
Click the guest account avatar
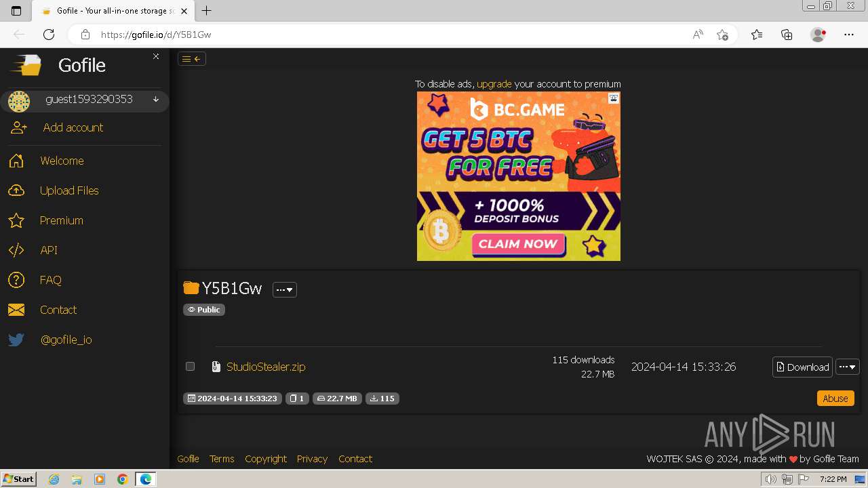pyautogui.click(x=19, y=102)
